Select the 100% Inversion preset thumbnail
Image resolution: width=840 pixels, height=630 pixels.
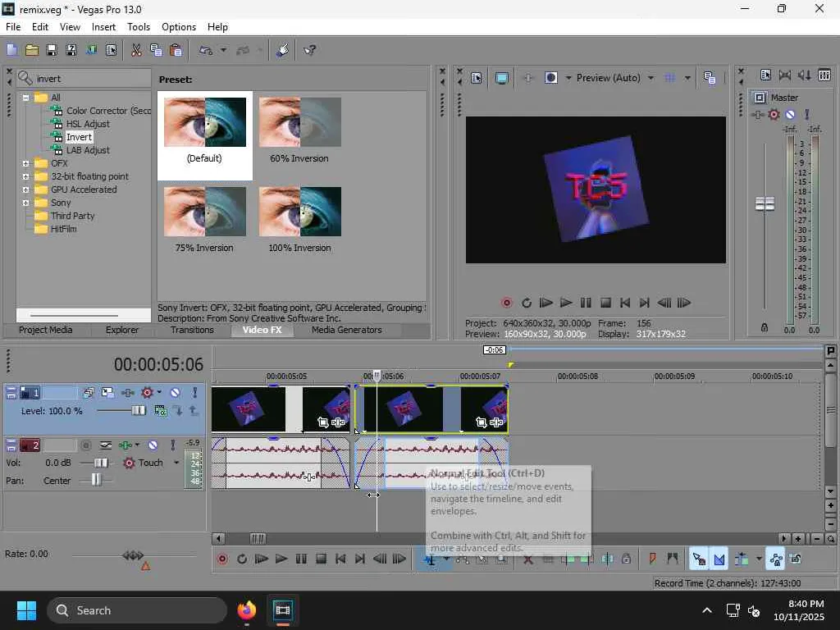click(x=300, y=212)
